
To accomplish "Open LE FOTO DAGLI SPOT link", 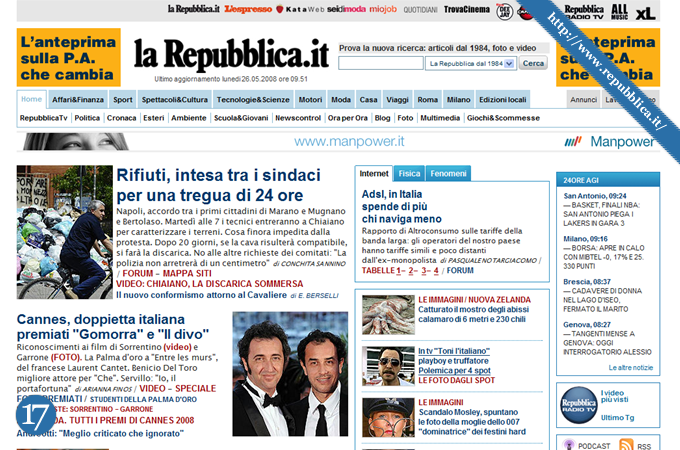I will tap(456, 380).
